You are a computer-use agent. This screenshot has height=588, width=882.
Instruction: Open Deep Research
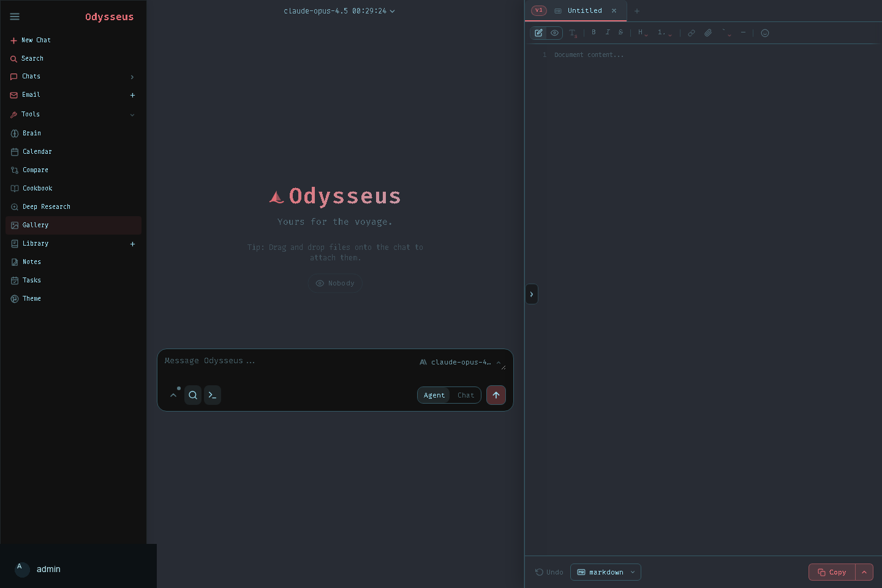click(x=73, y=206)
